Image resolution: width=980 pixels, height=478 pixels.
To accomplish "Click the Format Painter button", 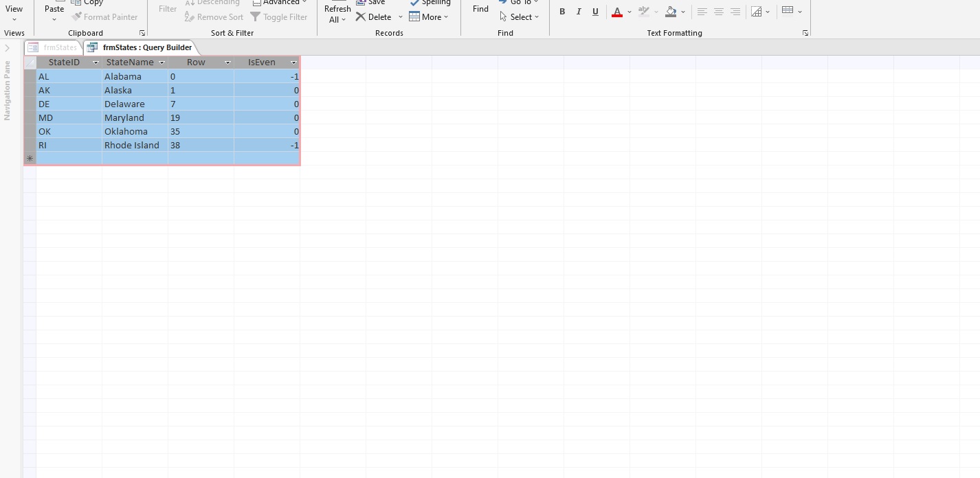I will tap(104, 17).
